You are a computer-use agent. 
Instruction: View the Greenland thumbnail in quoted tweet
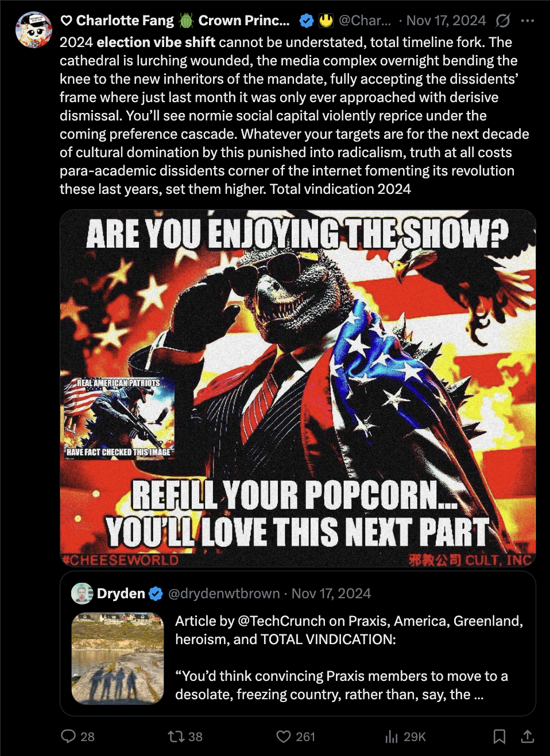pos(118,658)
